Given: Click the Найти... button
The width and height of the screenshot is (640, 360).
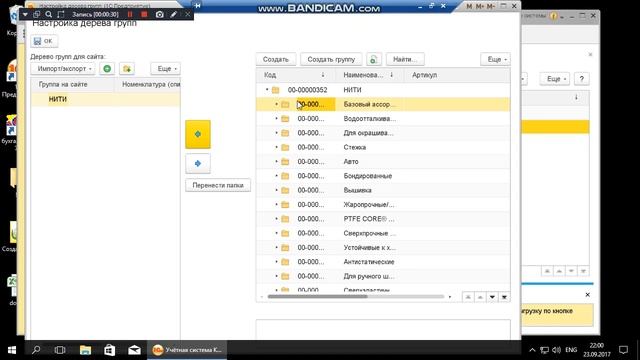Looking at the screenshot, I should (x=405, y=59).
